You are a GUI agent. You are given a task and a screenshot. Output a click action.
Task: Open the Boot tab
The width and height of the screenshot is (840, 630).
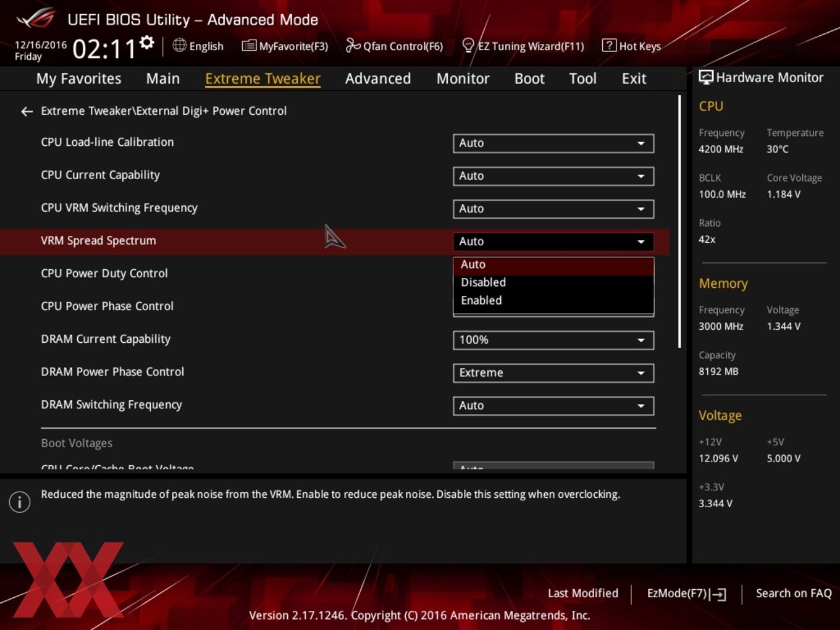(x=529, y=78)
